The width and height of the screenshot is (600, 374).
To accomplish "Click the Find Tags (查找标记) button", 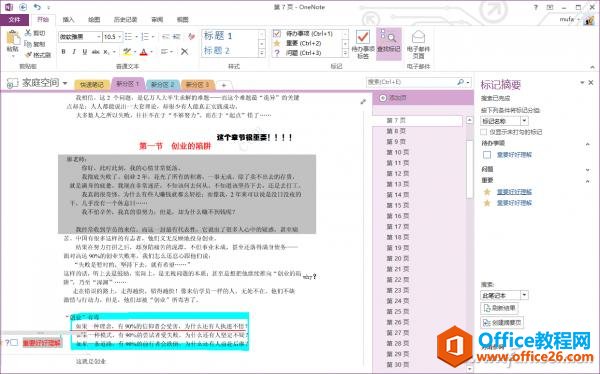I will (388, 43).
